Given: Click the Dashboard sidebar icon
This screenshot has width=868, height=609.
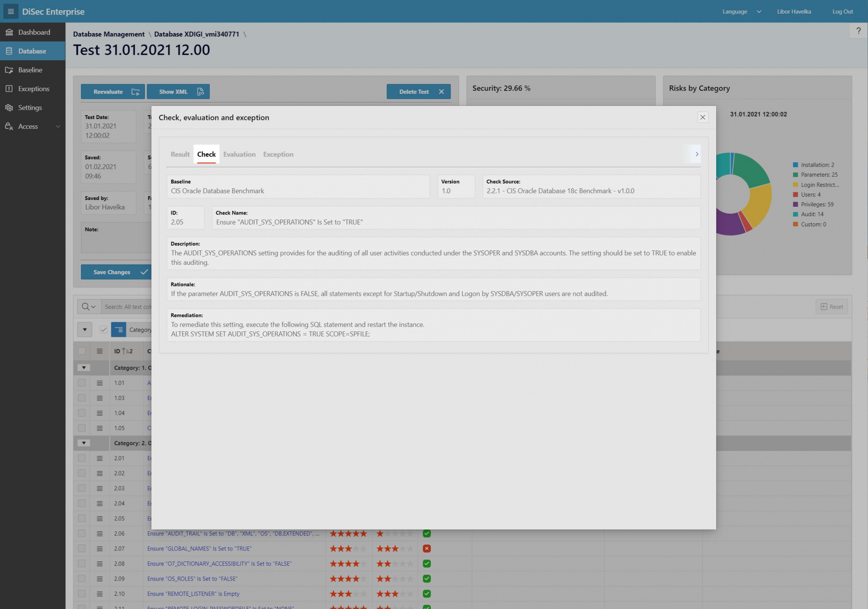Looking at the screenshot, I should [x=9, y=32].
